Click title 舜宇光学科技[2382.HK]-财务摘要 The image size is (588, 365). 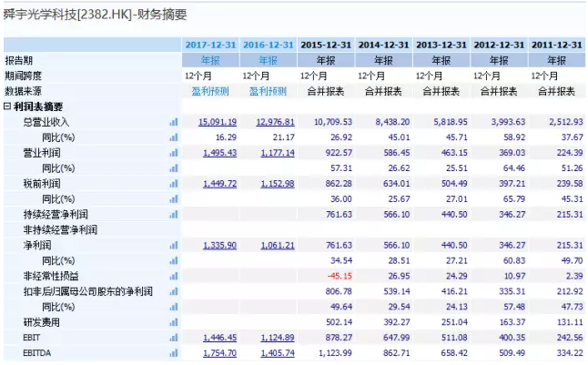(95, 15)
